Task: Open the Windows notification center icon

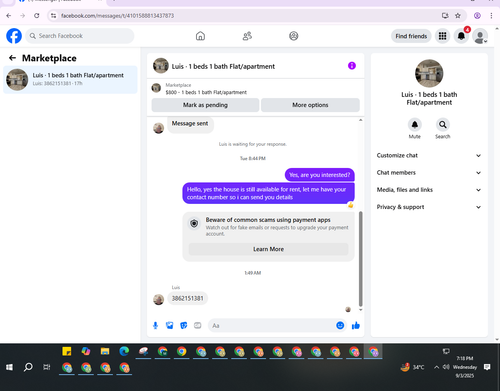Action: click(487, 367)
